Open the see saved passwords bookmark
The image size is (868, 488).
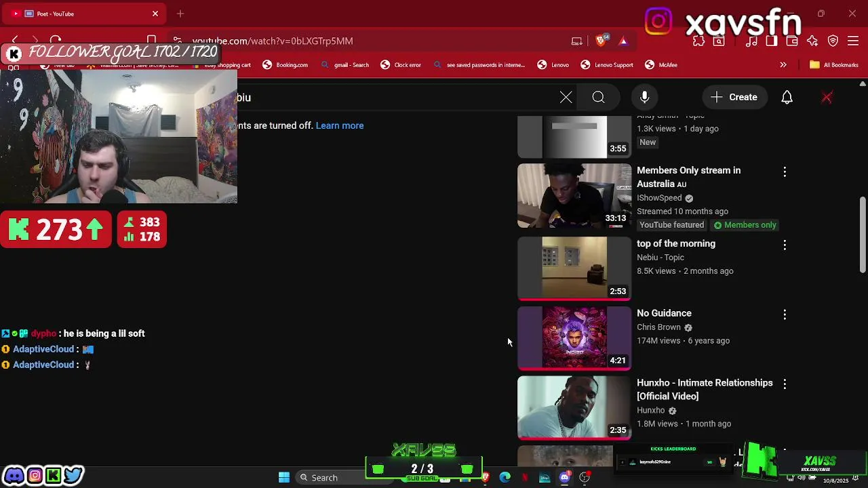tap(479, 65)
